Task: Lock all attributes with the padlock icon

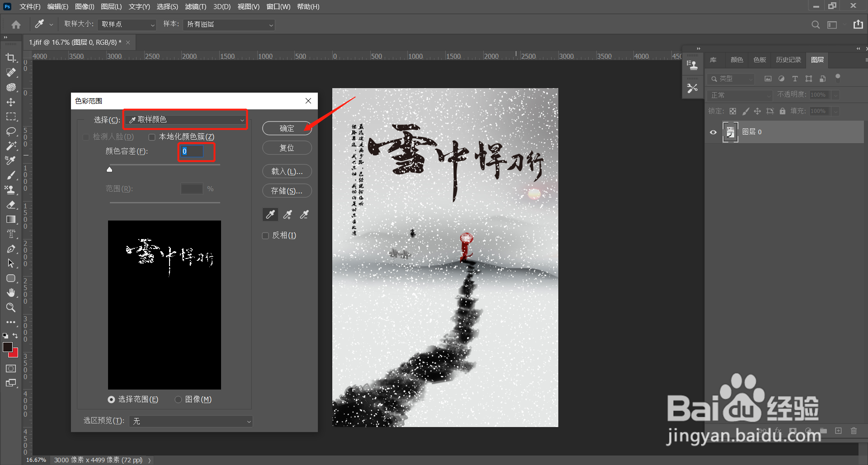Action: (783, 111)
